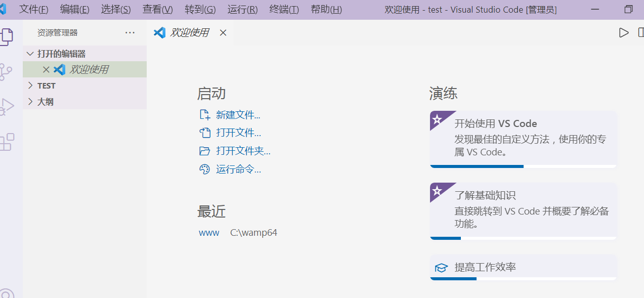
Task: Click the 新建文件... link
Action: point(238,115)
